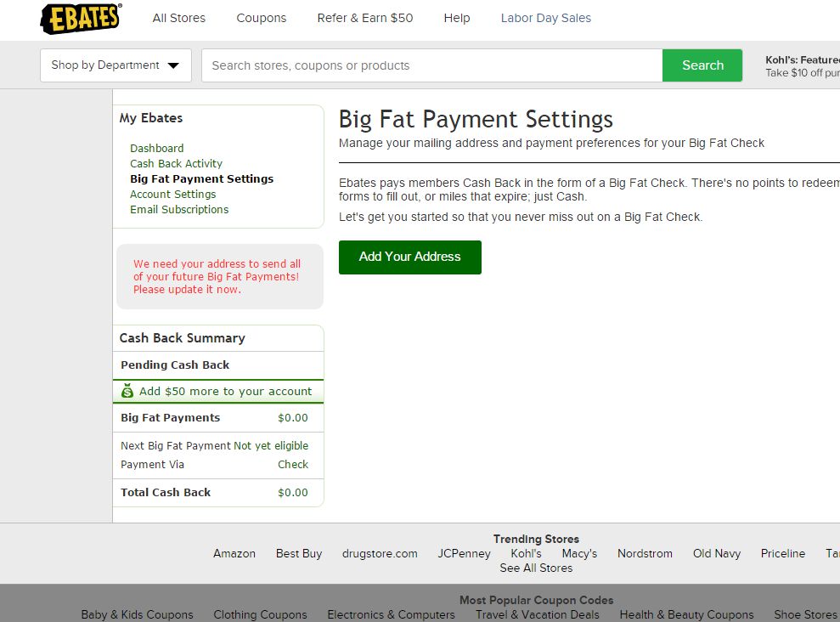Click the Ebates logo

[x=81, y=18]
